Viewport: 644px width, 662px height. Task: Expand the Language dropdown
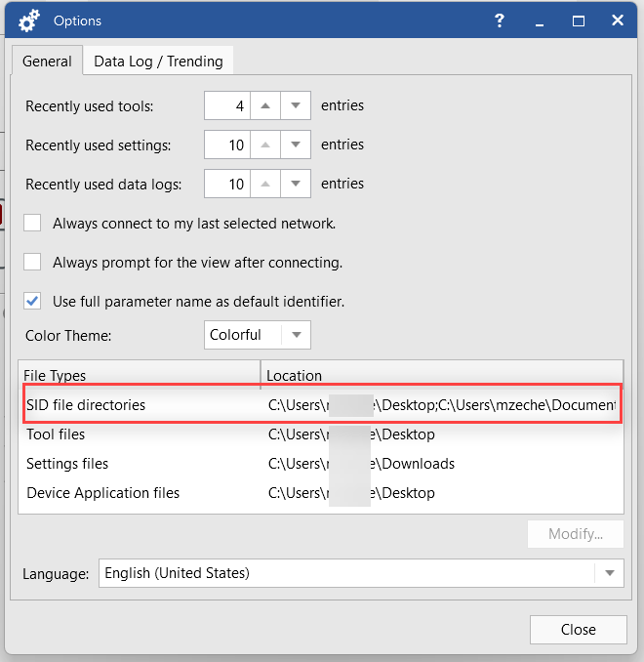(610, 573)
